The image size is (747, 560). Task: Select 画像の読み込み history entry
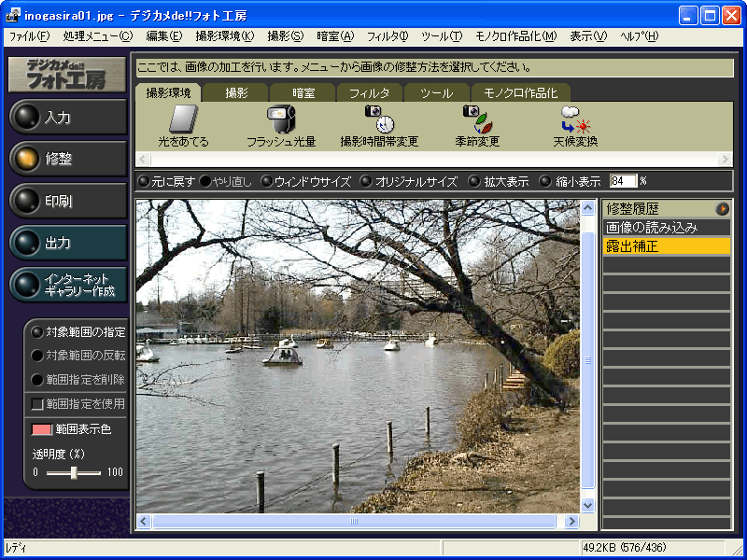[666, 228]
